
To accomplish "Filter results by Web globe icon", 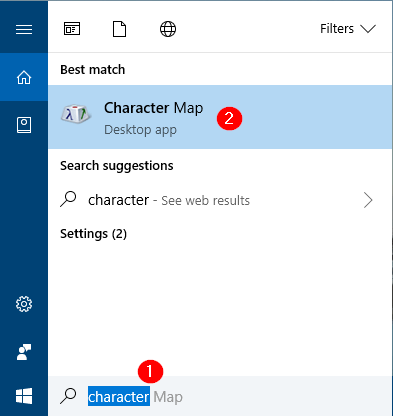I will coord(168,29).
